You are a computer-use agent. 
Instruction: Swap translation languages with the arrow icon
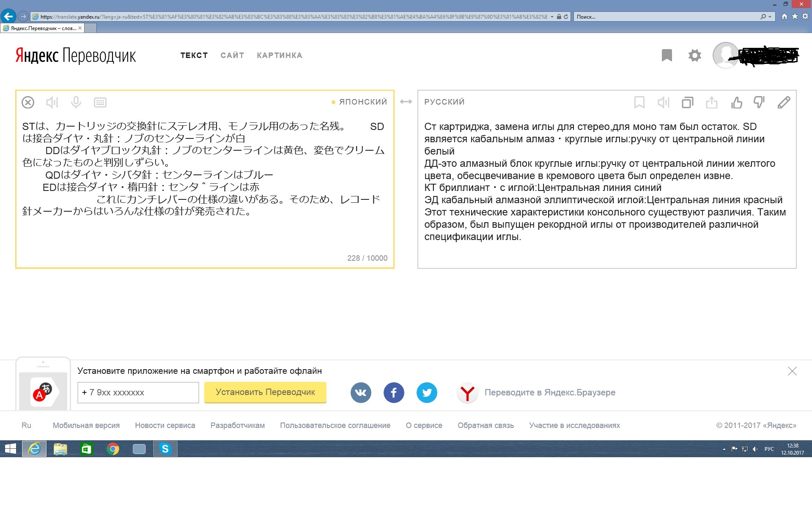tap(406, 102)
